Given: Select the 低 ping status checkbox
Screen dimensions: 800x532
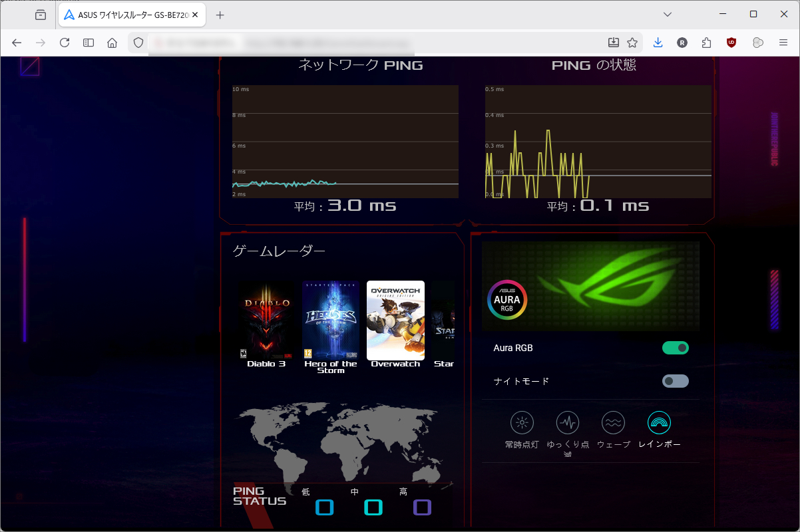Looking at the screenshot, I should (x=325, y=507).
